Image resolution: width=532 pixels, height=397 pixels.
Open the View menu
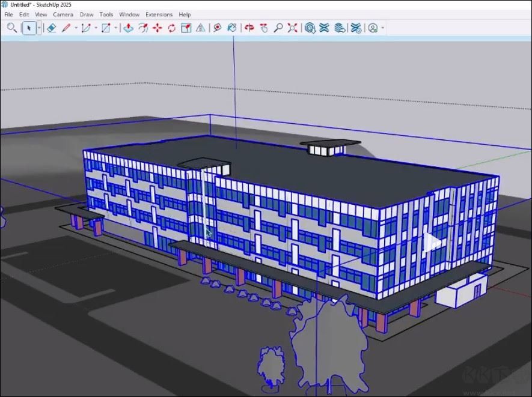(41, 14)
